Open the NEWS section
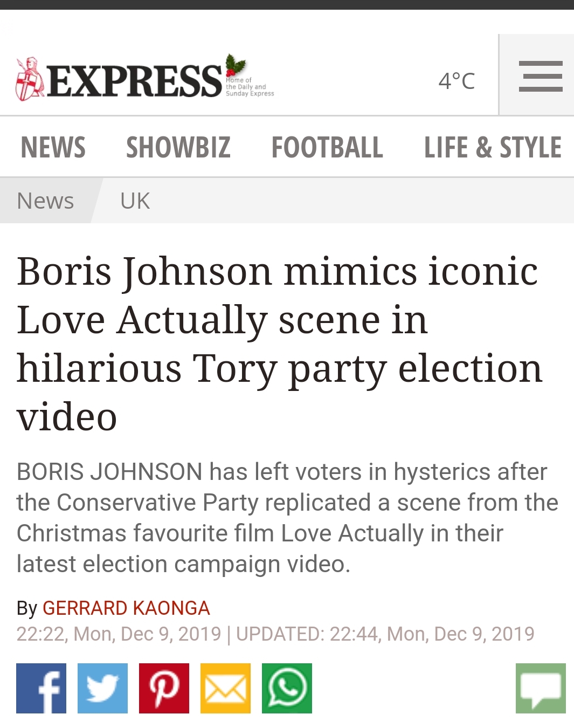 click(x=53, y=147)
